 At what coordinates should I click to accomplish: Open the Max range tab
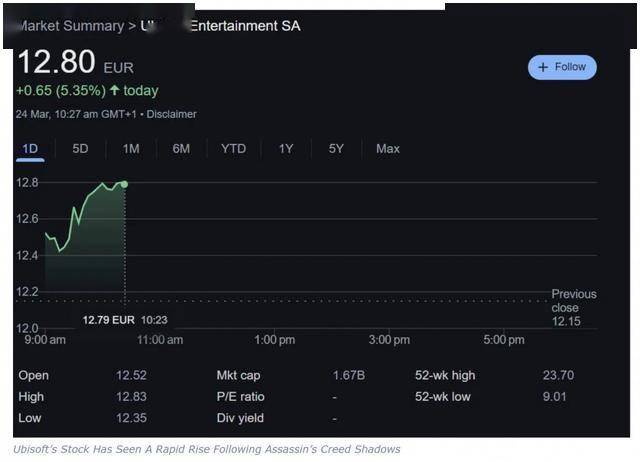pyautogui.click(x=388, y=149)
